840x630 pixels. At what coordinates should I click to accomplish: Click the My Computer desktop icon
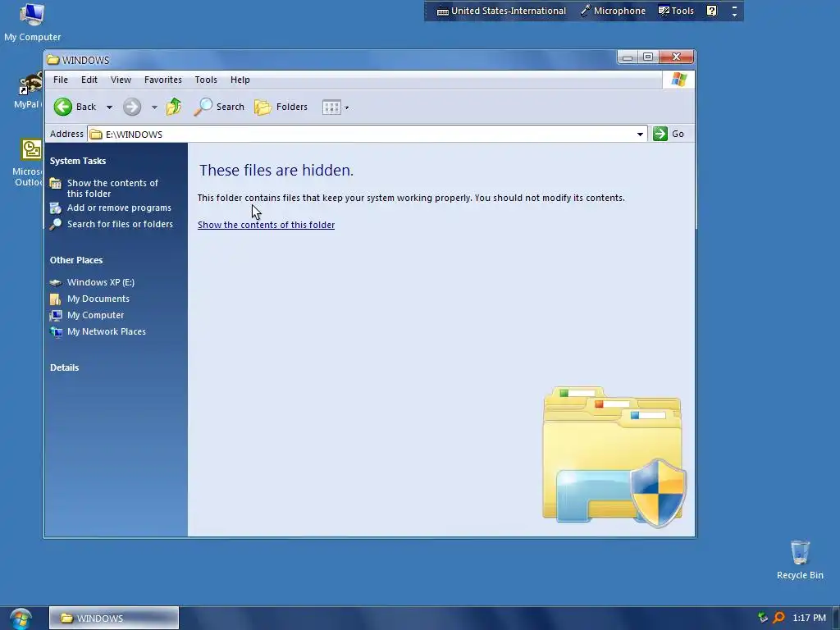32,22
